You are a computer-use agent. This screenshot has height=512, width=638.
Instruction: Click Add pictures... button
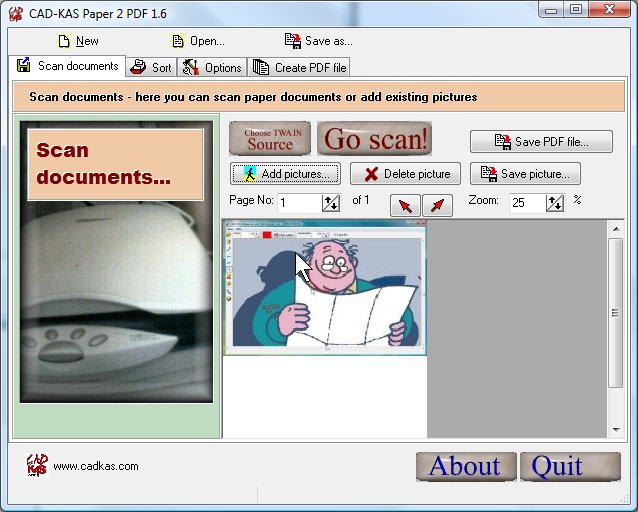click(285, 174)
